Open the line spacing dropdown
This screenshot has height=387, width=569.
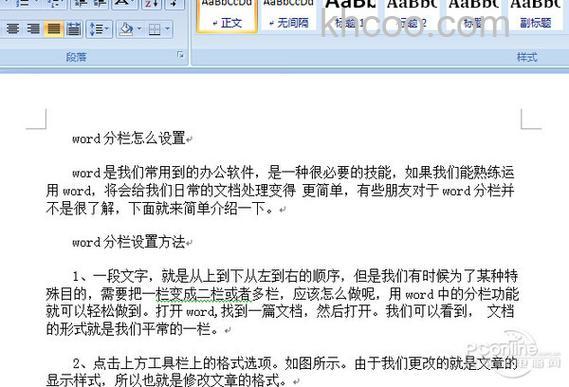pyautogui.click(x=99, y=29)
